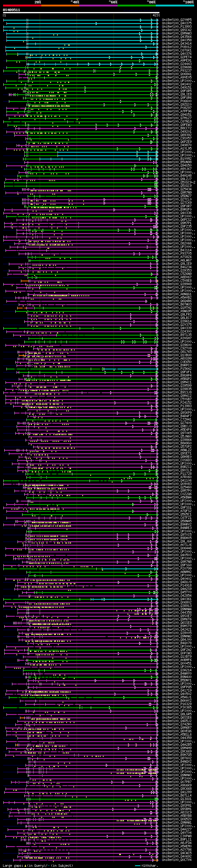197x868 pixels.
Task: Click the purple ~60% identity legend segment
Action: tap(99, 6)
